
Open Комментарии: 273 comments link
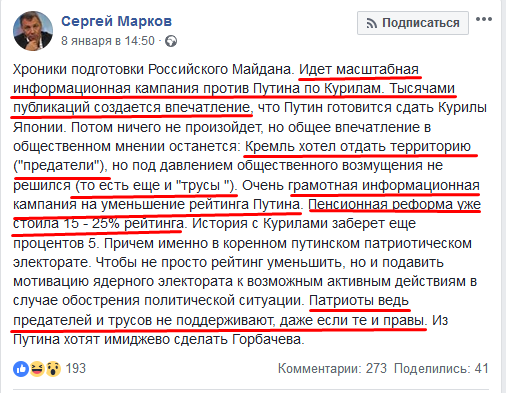point(332,369)
